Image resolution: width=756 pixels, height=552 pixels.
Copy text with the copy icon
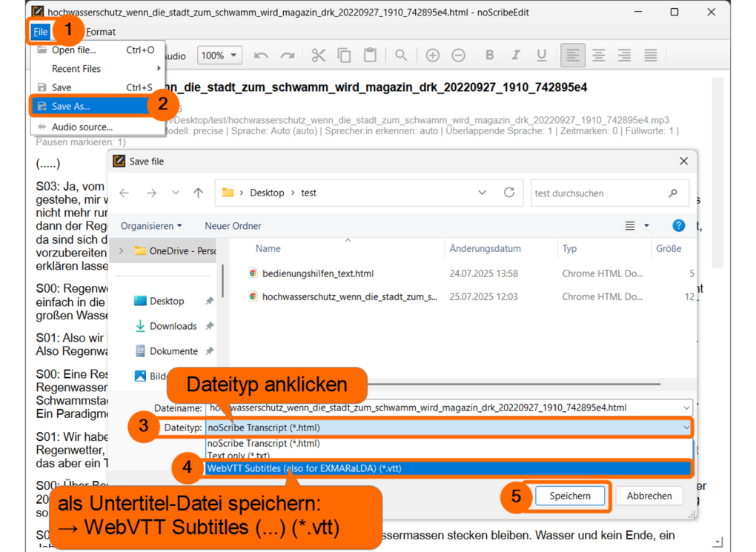click(x=344, y=55)
